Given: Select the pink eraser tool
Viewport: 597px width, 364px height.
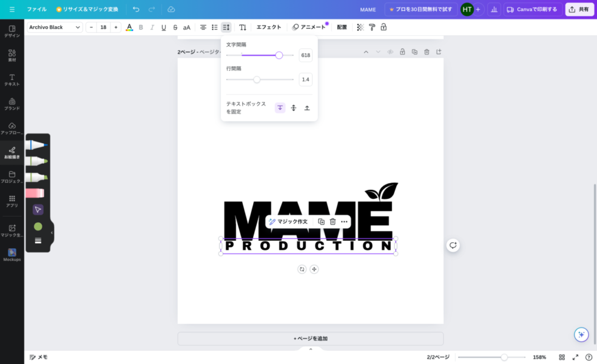Looking at the screenshot, I should tap(35, 194).
